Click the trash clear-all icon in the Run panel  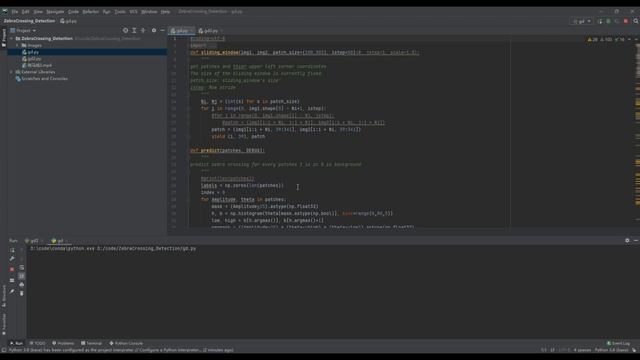(22, 293)
